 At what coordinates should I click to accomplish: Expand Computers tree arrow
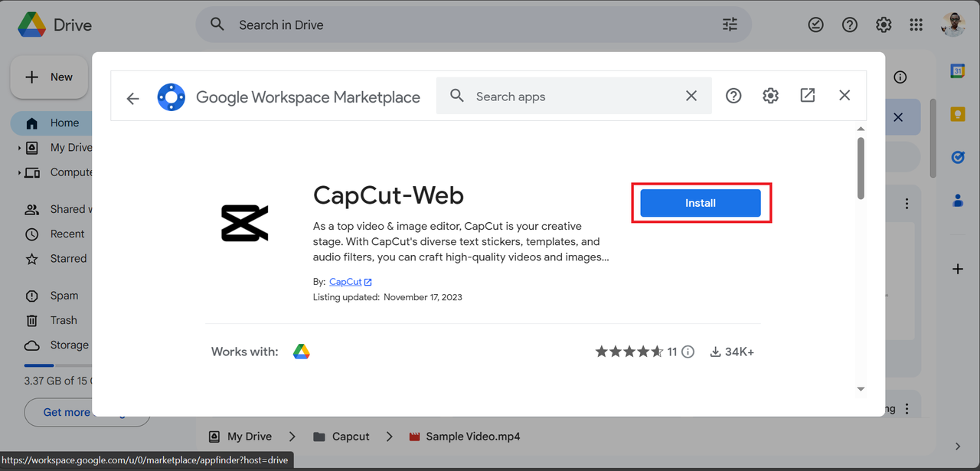click(x=20, y=173)
